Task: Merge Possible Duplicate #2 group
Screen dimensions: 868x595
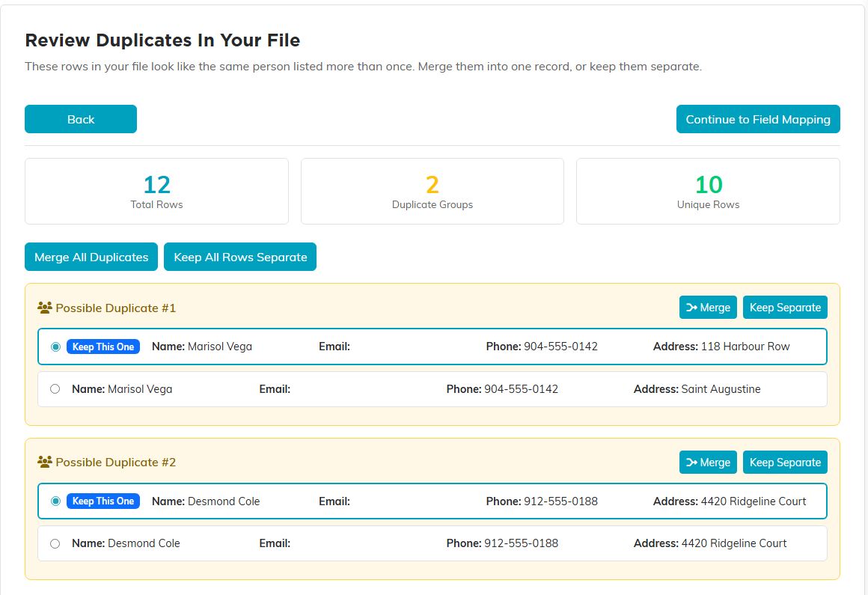Action: click(708, 463)
